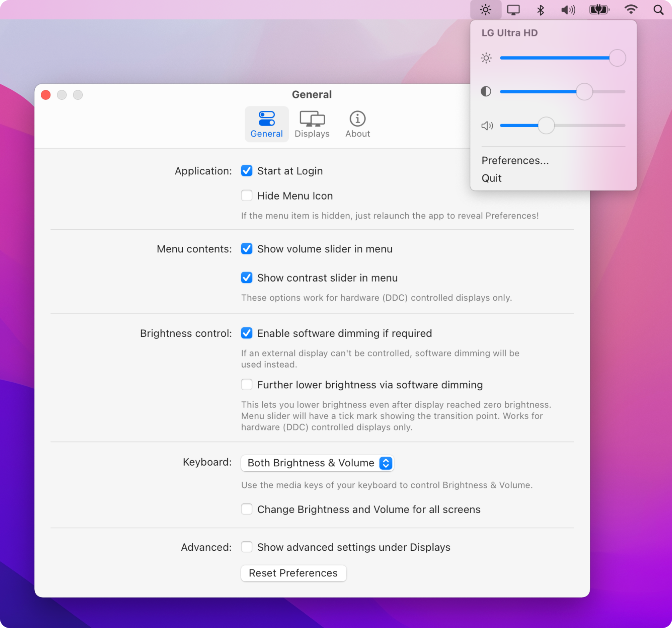The height and width of the screenshot is (628, 672).
Task: Click the speaker icon in the LG Ultra HD popup
Action: click(487, 126)
